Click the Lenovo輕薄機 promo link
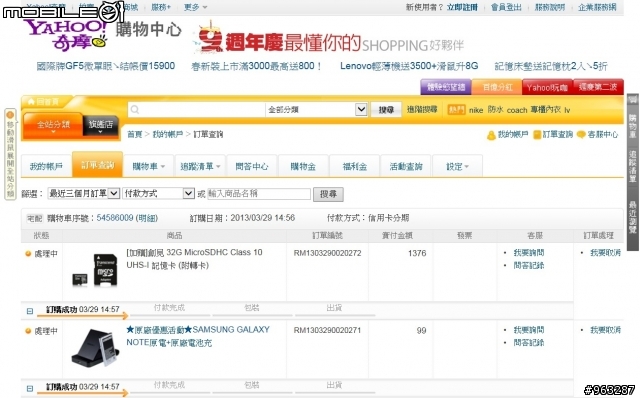Viewport: 640px width, 398px height. point(409,66)
